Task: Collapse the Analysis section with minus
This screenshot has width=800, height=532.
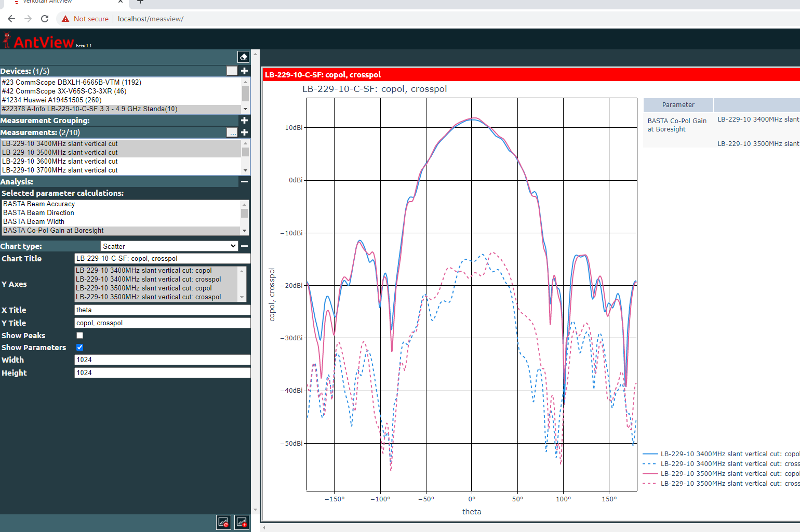Action: pyautogui.click(x=244, y=181)
